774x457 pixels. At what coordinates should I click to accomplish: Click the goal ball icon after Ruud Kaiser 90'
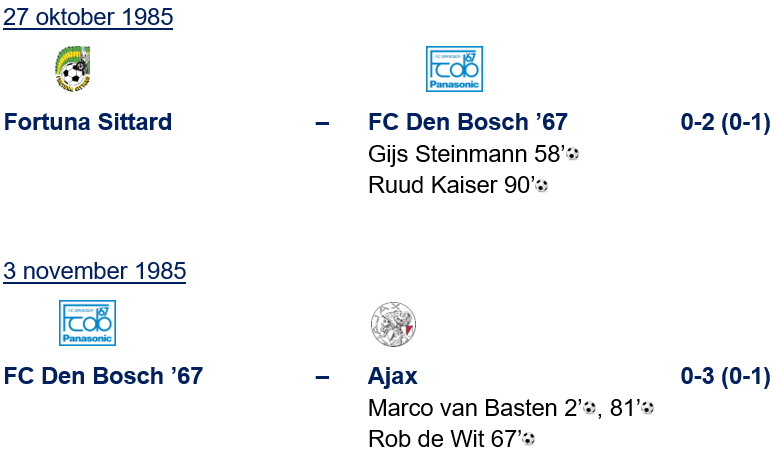[542, 186]
